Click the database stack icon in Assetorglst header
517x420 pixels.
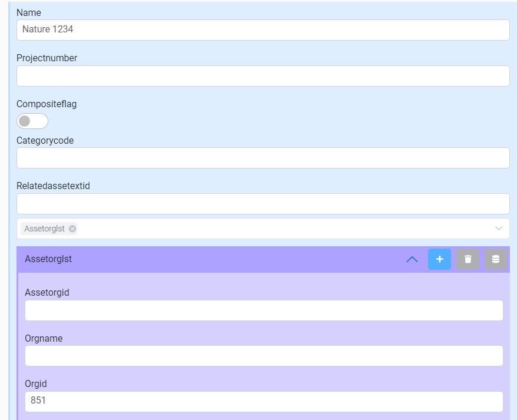point(496,259)
